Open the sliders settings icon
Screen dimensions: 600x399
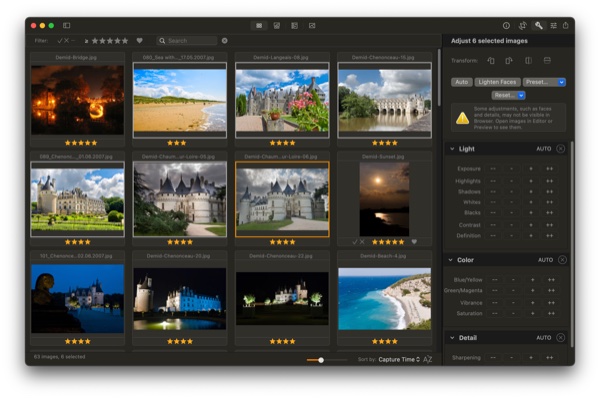pyautogui.click(x=553, y=26)
